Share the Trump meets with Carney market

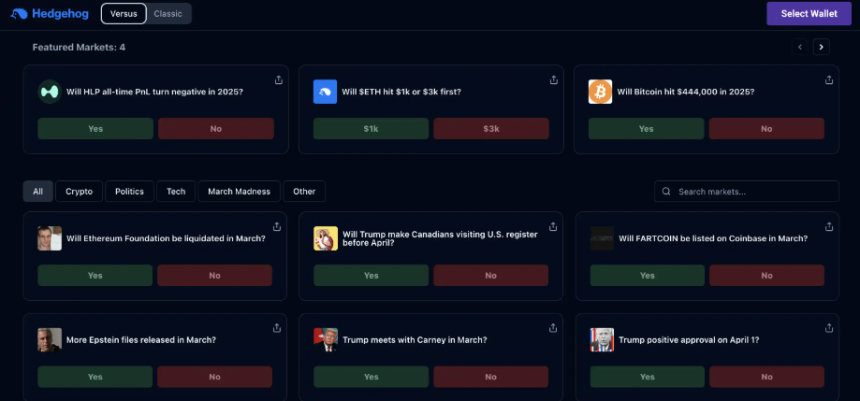coord(553,328)
